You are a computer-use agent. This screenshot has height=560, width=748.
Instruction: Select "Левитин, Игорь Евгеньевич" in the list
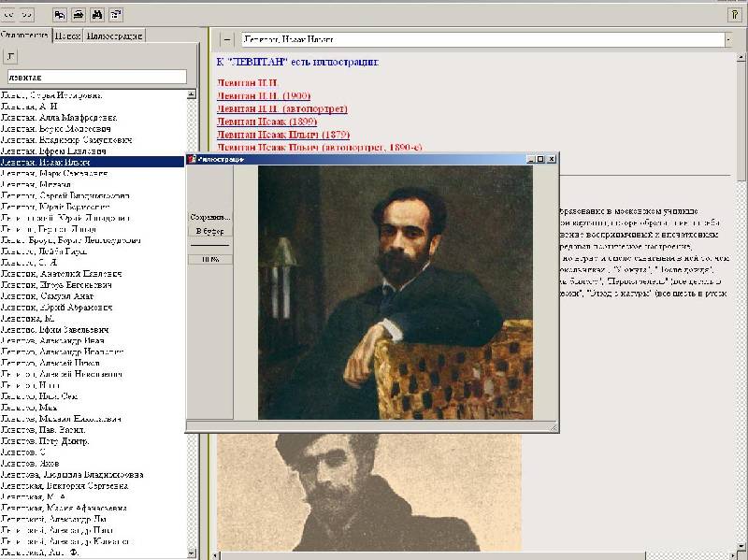(56, 284)
